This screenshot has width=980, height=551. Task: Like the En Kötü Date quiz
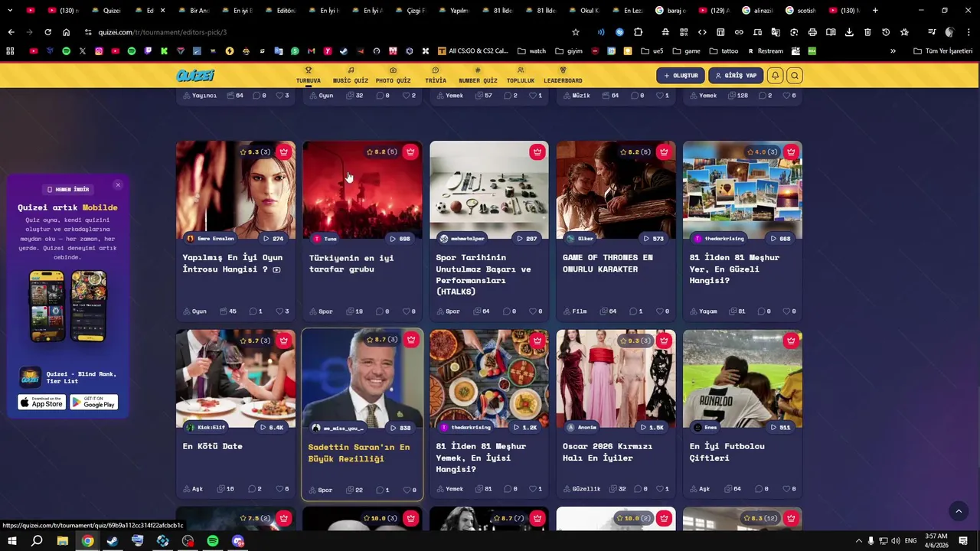pos(283,489)
